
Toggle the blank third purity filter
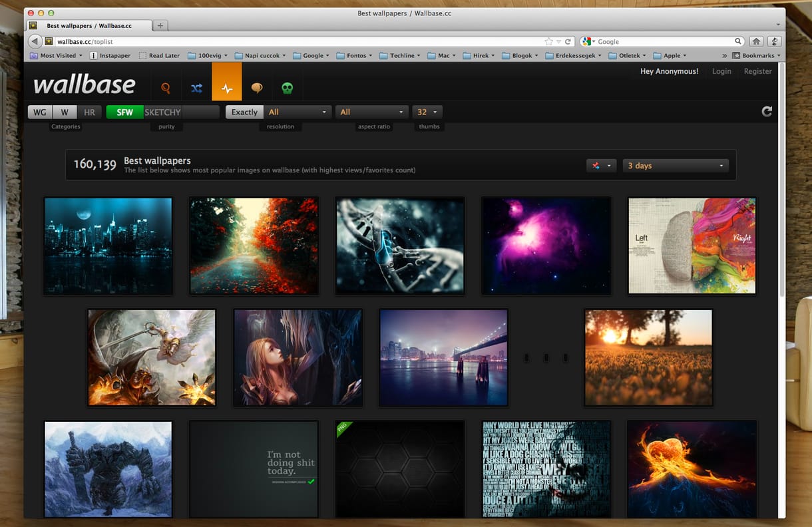pos(200,112)
